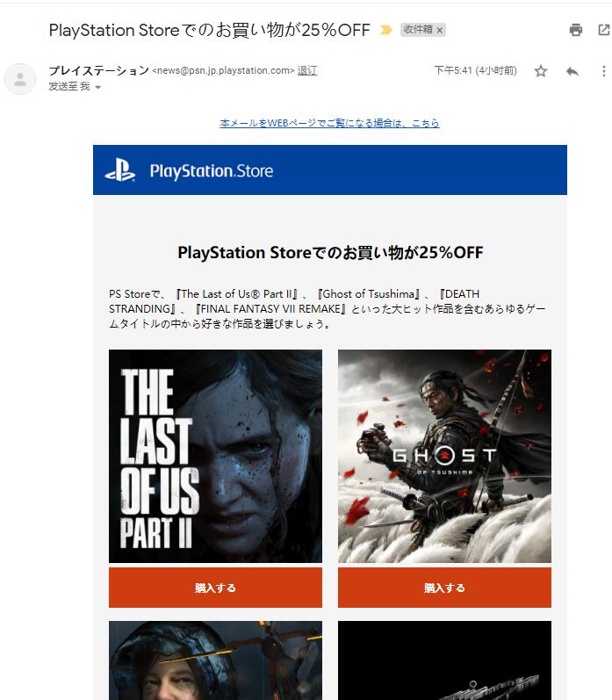Click the sender avatar icon
612x700 pixels.
tap(20, 79)
